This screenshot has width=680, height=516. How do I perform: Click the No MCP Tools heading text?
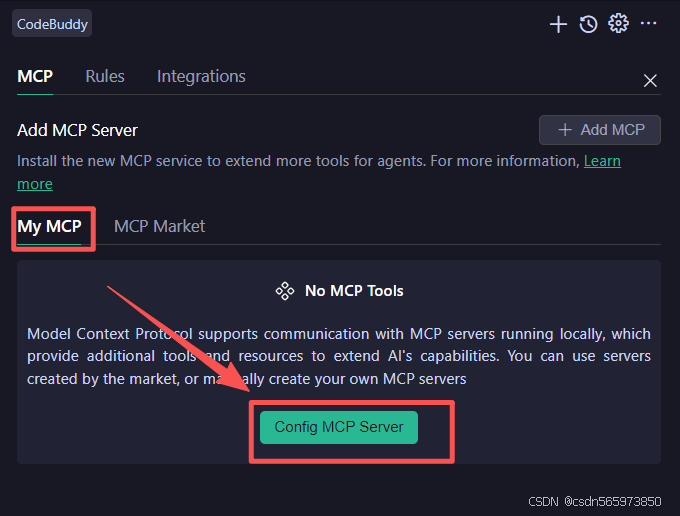(x=354, y=291)
